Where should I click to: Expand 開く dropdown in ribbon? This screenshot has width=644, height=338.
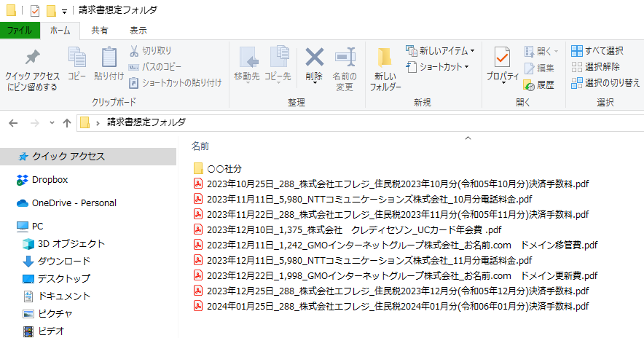[x=556, y=51]
